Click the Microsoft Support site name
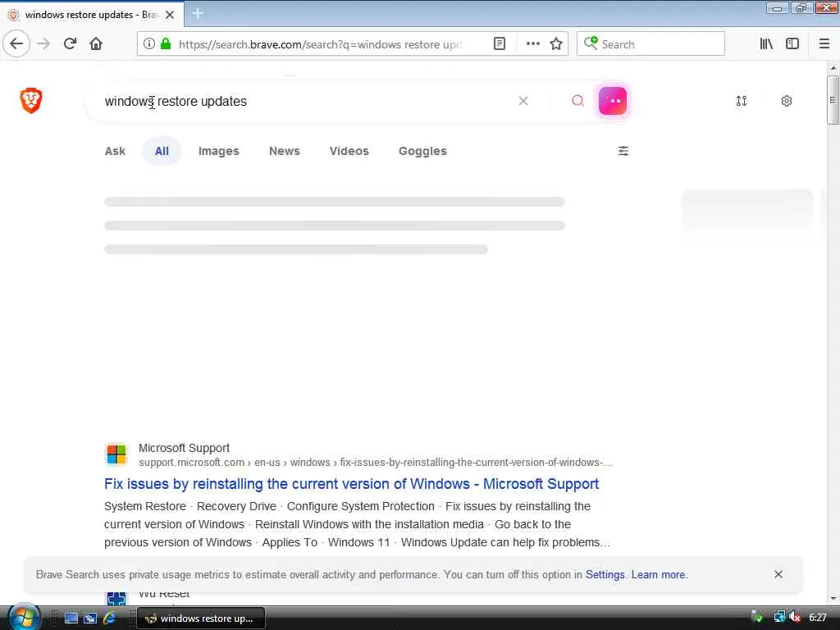 (184, 448)
